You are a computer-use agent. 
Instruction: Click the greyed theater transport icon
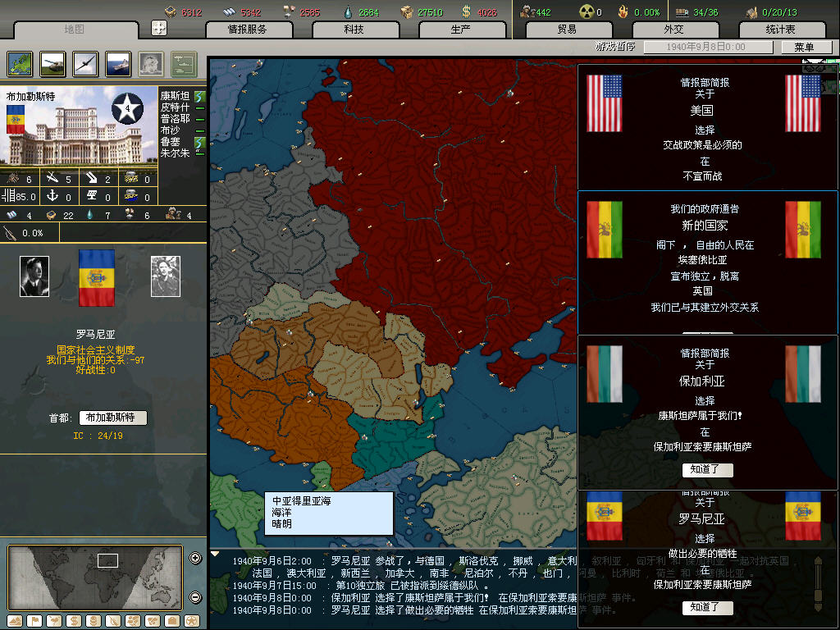click(184, 64)
